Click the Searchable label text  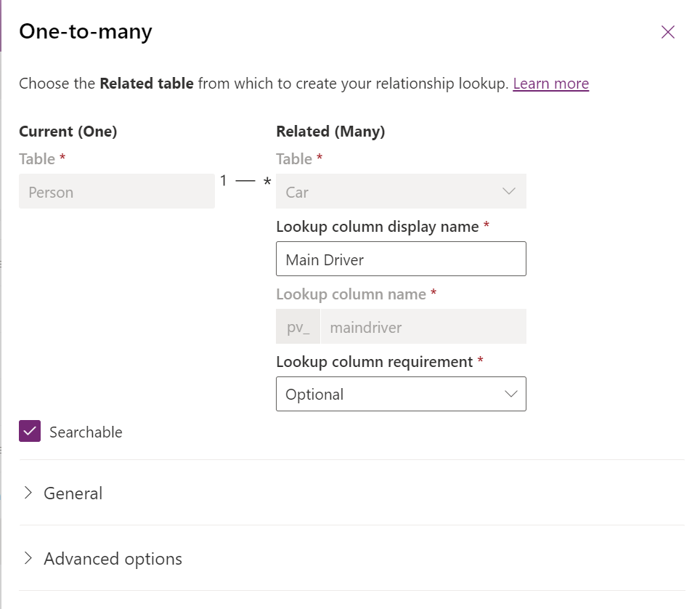[86, 432]
